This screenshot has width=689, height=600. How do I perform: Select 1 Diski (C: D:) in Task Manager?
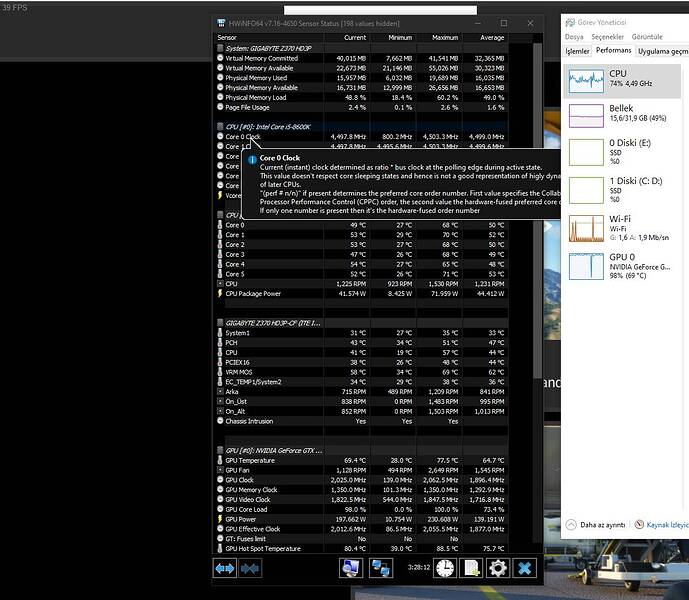tap(622, 190)
